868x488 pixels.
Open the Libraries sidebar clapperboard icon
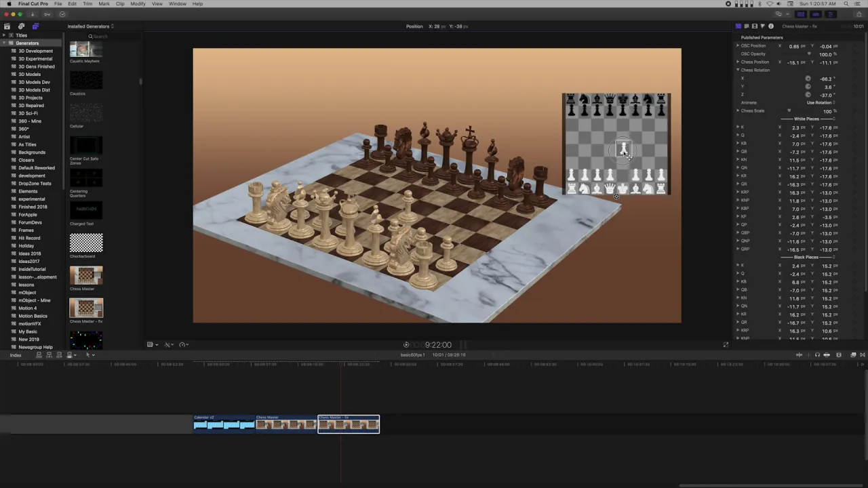coord(7,26)
